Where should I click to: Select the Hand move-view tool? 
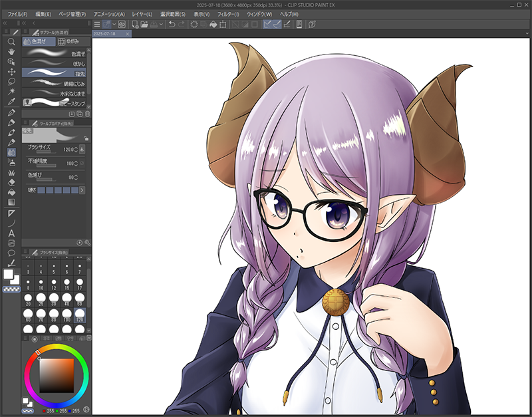(x=11, y=52)
